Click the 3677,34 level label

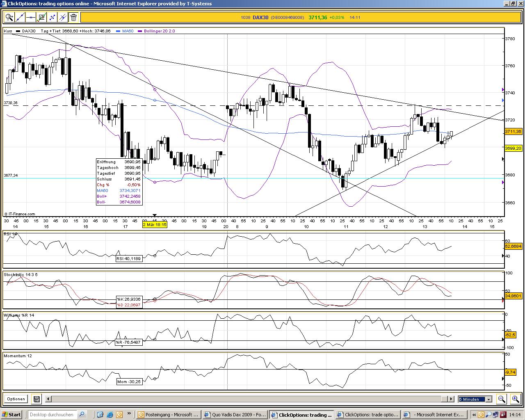pos(11,176)
